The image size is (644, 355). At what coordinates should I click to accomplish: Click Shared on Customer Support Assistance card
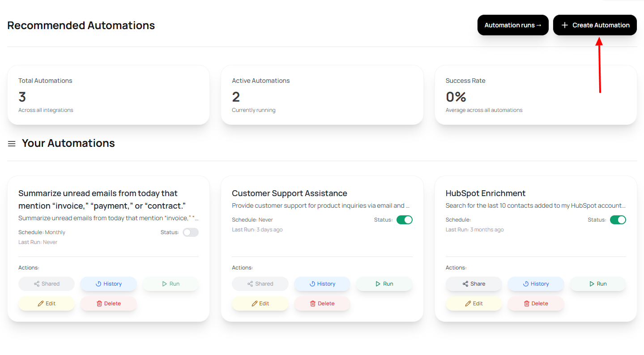260,284
